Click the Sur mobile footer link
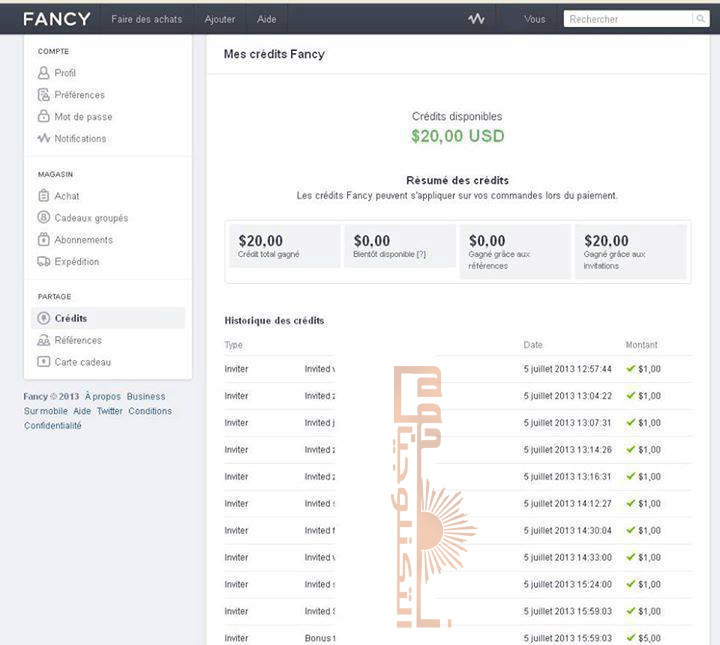720x645 pixels. point(45,411)
